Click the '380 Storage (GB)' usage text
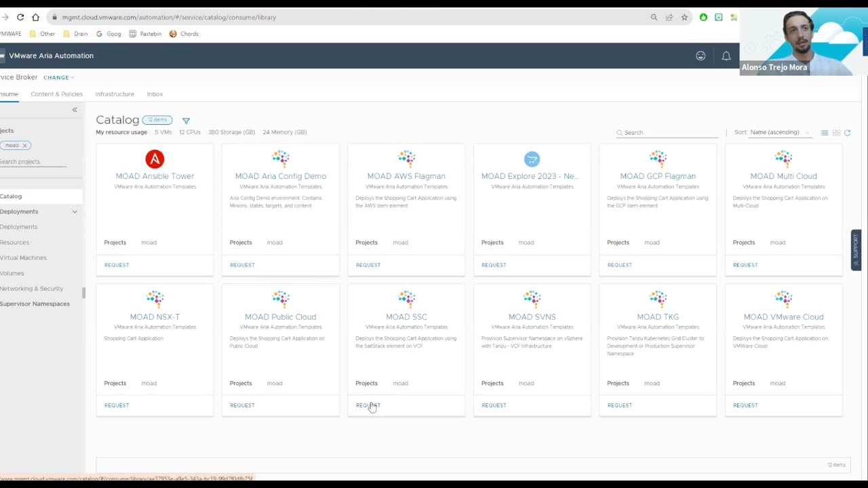868x488 pixels. [232, 132]
